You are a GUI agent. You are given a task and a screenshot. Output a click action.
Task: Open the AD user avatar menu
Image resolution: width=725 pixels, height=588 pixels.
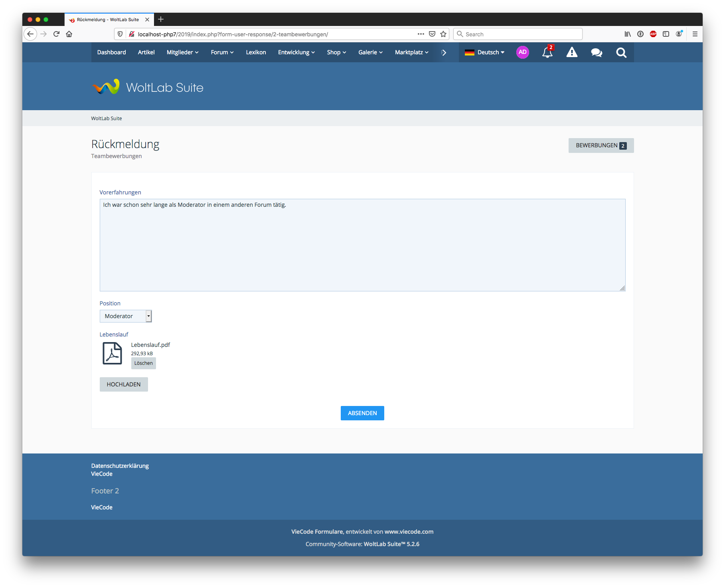pos(522,52)
